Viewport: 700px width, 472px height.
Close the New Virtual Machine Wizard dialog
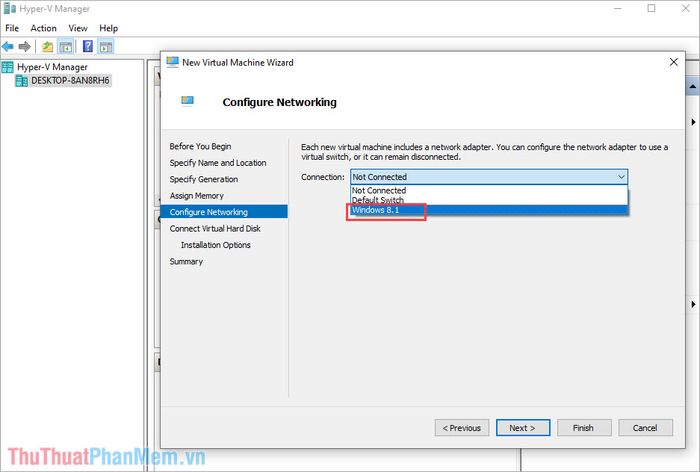point(674,62)
